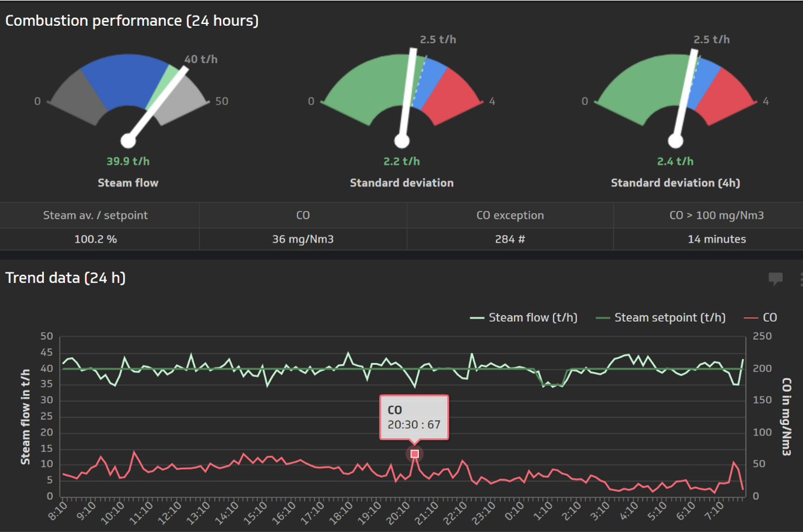Click the 284 # CO exception value
The height and width of the screenshot is (532, 803).
(x=510, y=239)
